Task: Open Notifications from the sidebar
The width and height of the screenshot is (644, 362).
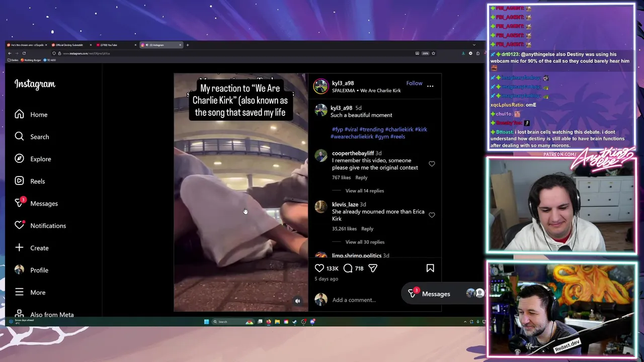Action: (x=40, y=225)
